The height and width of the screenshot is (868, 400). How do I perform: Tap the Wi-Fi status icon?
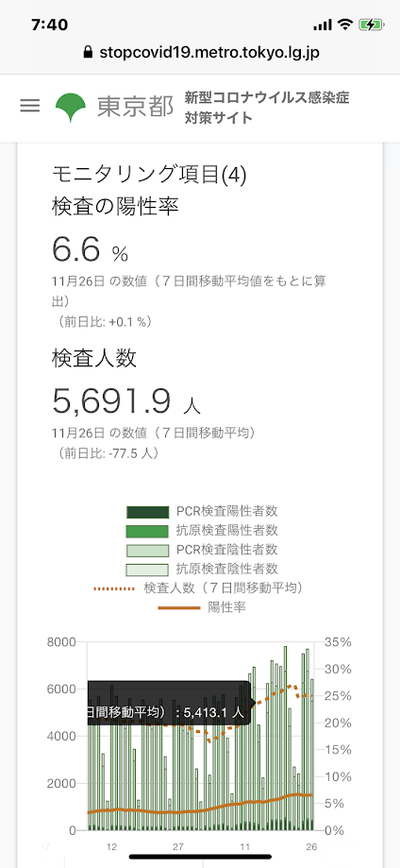pyautogui.click(x=345, y=25)
